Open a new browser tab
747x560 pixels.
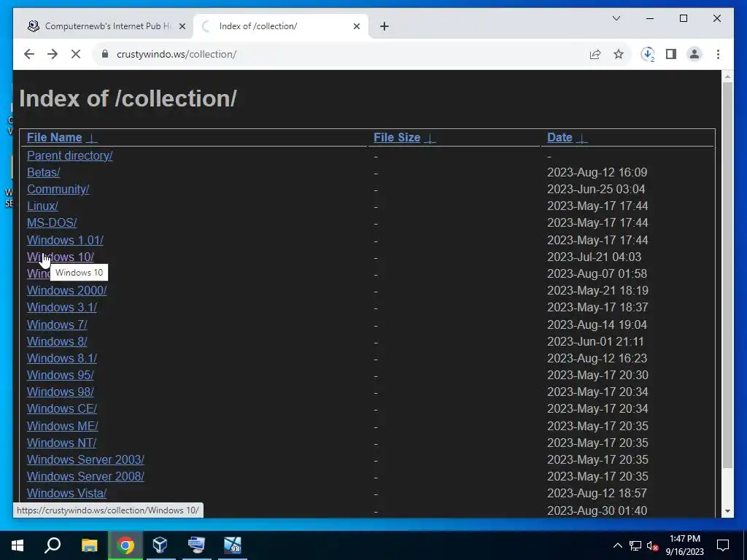384,27
